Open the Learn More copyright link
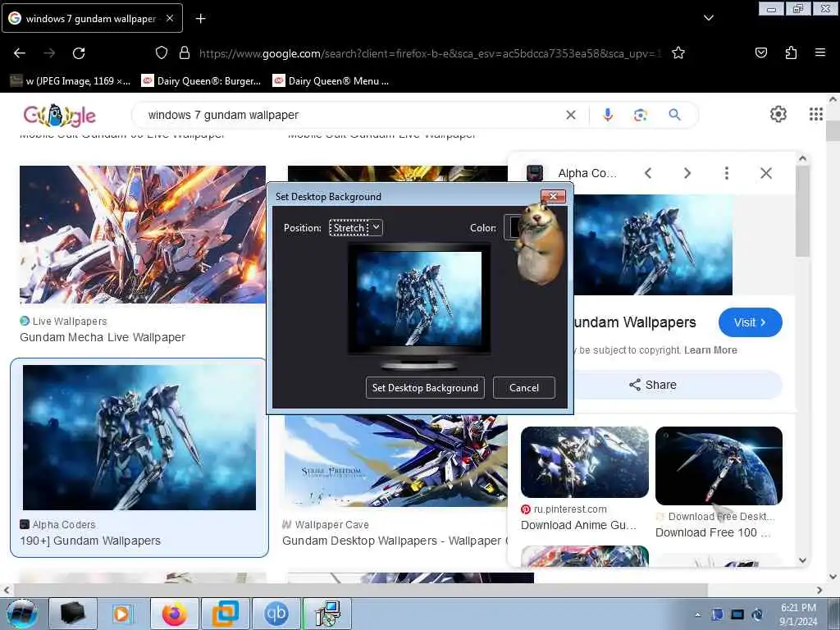 pos(710,349)
